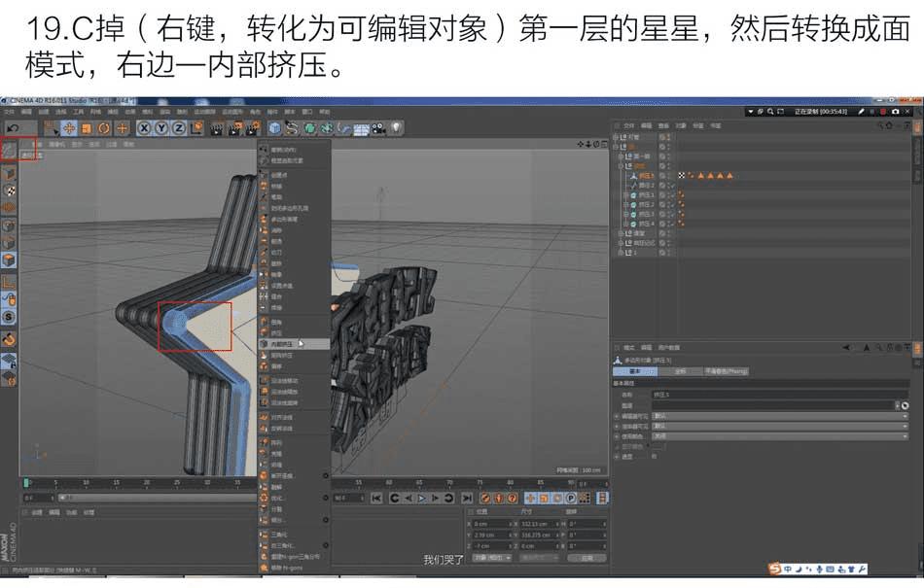Toggle the coordinate system World/Object icon
Screen dimensions: 924x588
[196, 127]
